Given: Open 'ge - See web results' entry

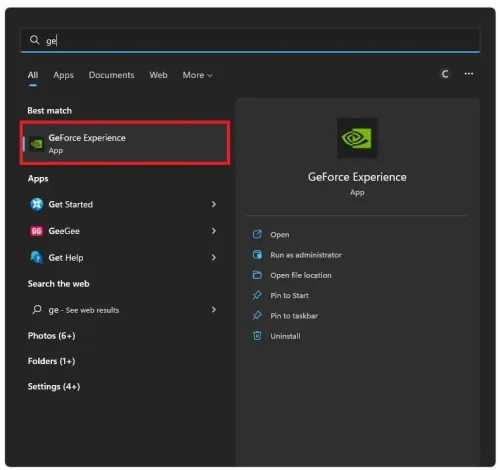Looking at the screenshot, I should 123,310.
